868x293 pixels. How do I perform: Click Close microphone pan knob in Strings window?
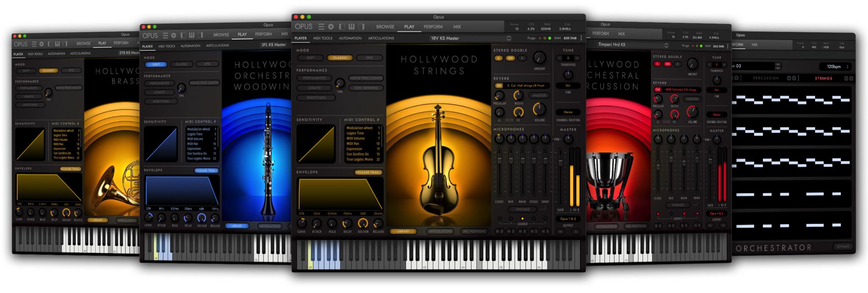[500, 139]
